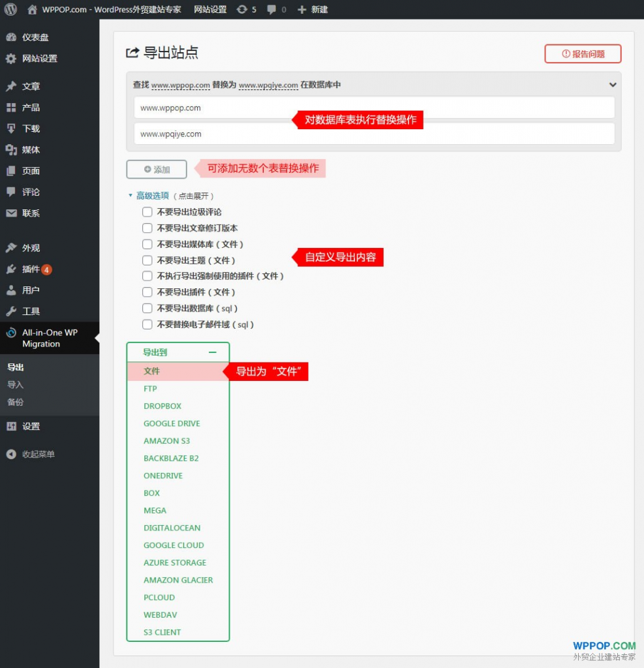Image resolution: width=644 pixels, height=668 pixels.
Task: Click the WordPress logo in admin bar
Action: pyautogui.click(x=10, y=9)
